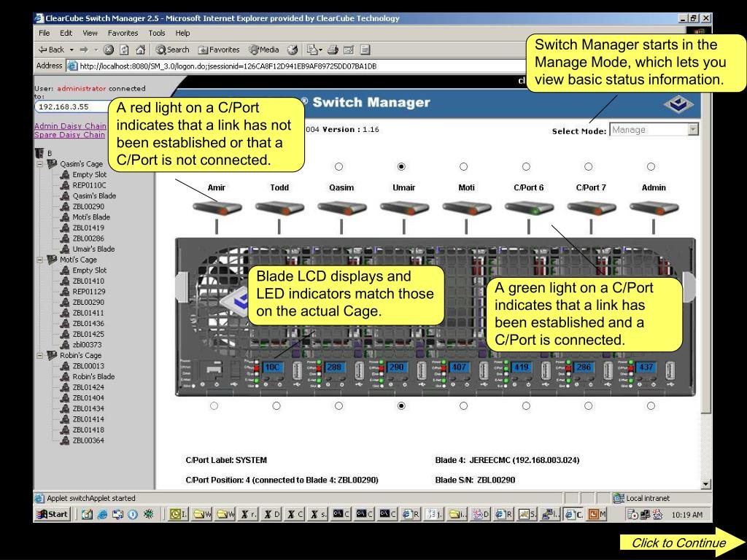Select the radio button below blade 437
Image resolution: width=747 pixels, height=560 pixels.
651,405
